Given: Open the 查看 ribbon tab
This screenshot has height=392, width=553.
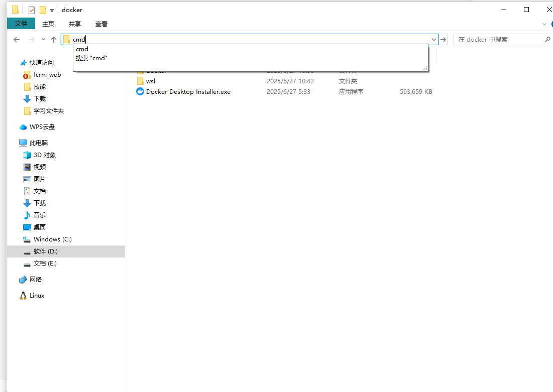Looking at the screenshot, I should (x=101, y=24).
